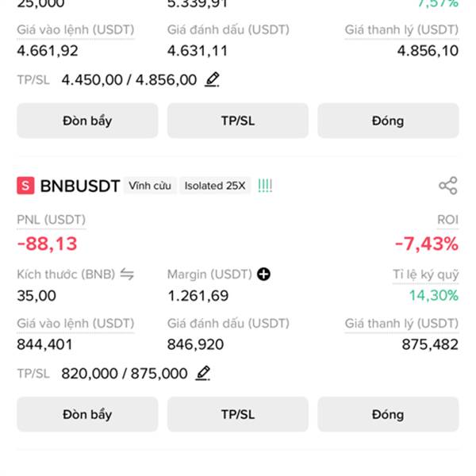Viewport: 476px width, 476px height.
Task: Tap the green ADL bars indicator
Action: pyautogui.click(x=265, y=186)
